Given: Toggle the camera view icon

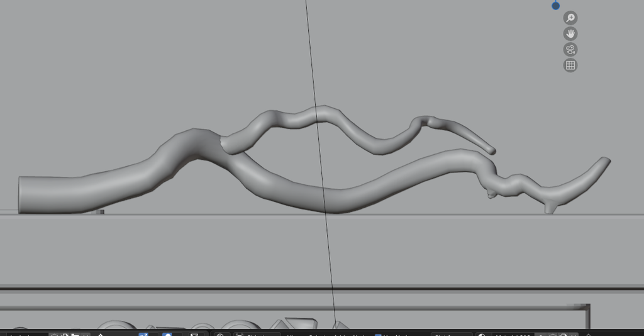Looking at the screenshot, I should pos(570,49).
